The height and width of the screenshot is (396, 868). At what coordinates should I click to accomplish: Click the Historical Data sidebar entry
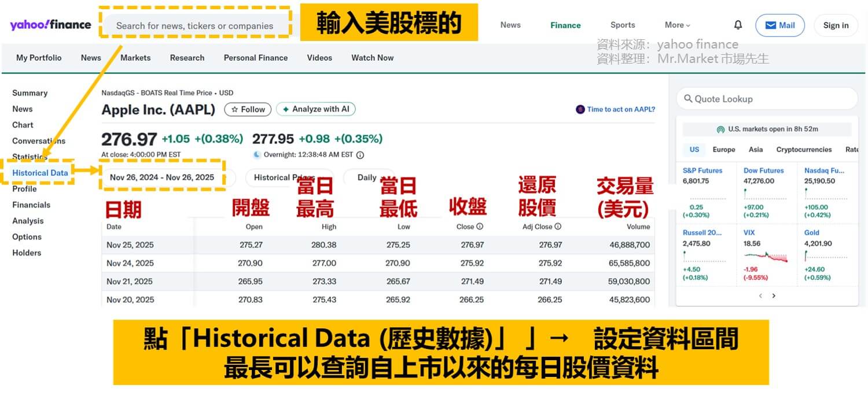pyautogui.click(x=39, y=172)
